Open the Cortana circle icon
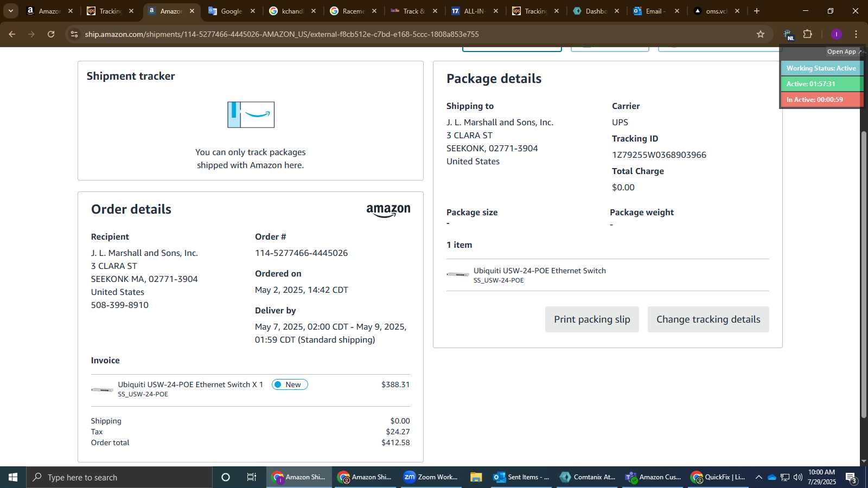Viewport: 868px width, 488px height. 226,477
